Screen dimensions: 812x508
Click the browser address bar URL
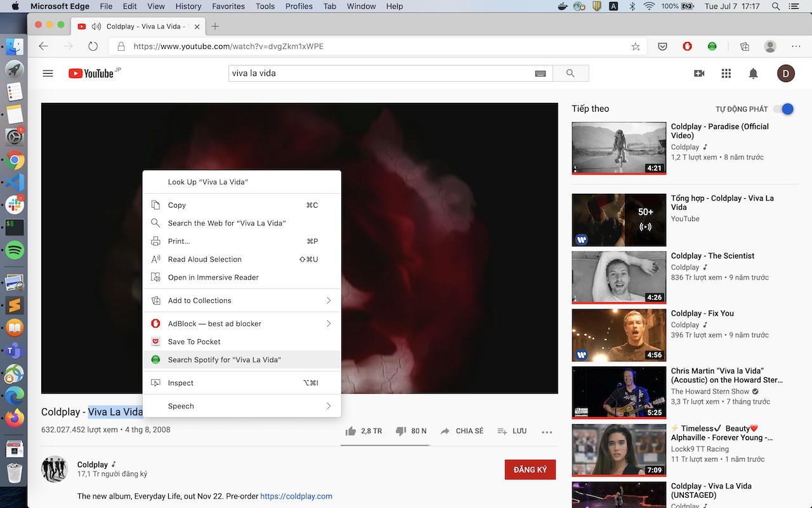tap(228, 46)
